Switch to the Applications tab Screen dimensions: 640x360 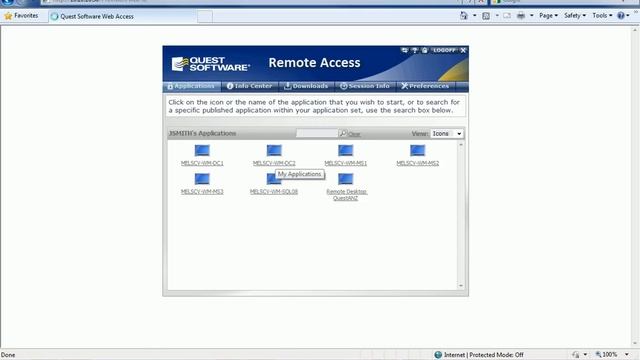coord(191,86)
